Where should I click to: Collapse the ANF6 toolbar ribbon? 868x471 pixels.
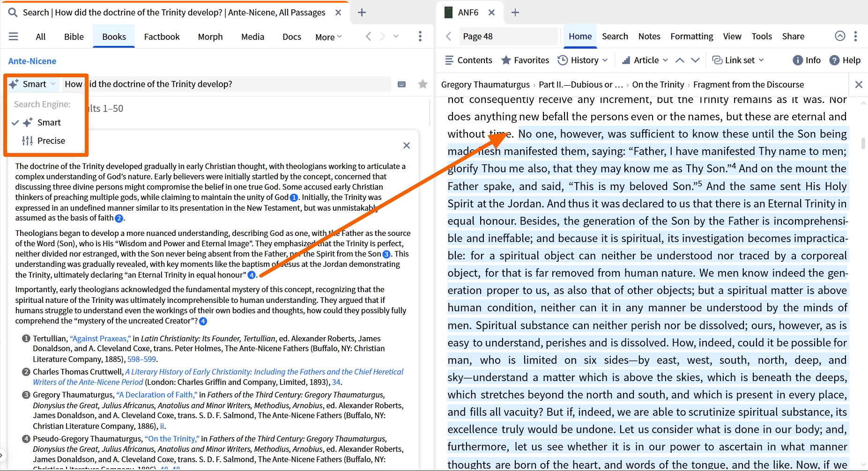pyautogui.click(x=840, y=36)
